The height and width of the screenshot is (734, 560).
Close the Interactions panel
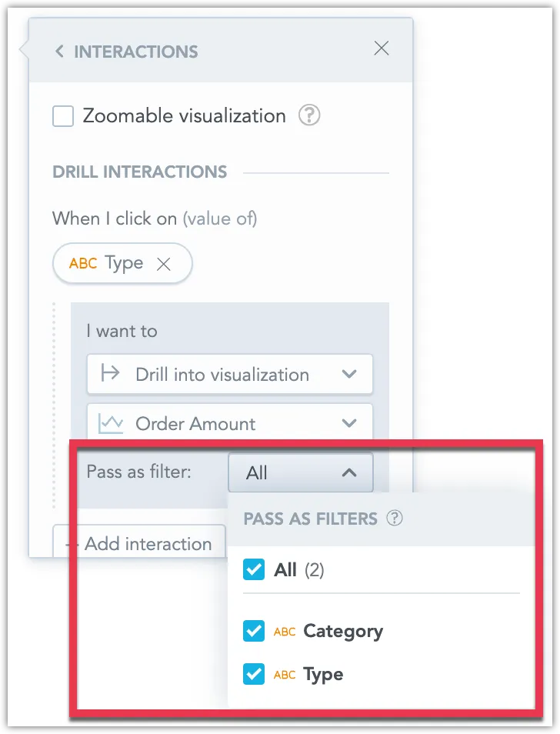(x=382, y=48)
